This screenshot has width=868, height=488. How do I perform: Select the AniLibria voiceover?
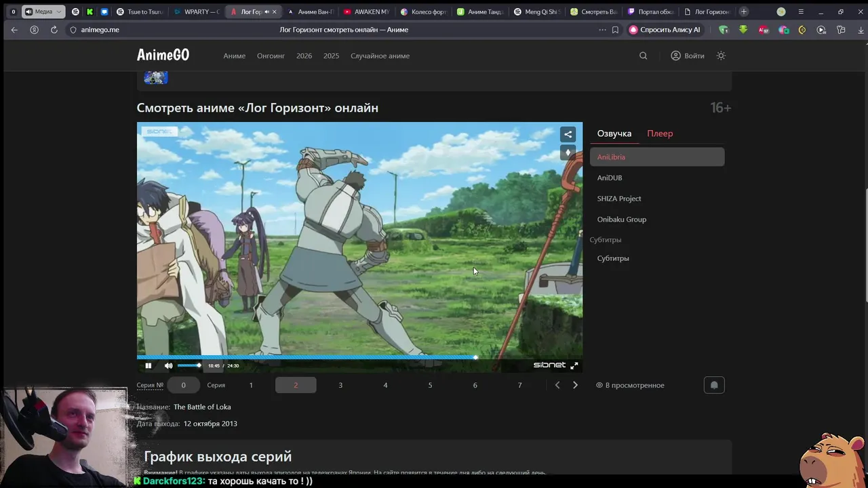click(x=657, y=157)
